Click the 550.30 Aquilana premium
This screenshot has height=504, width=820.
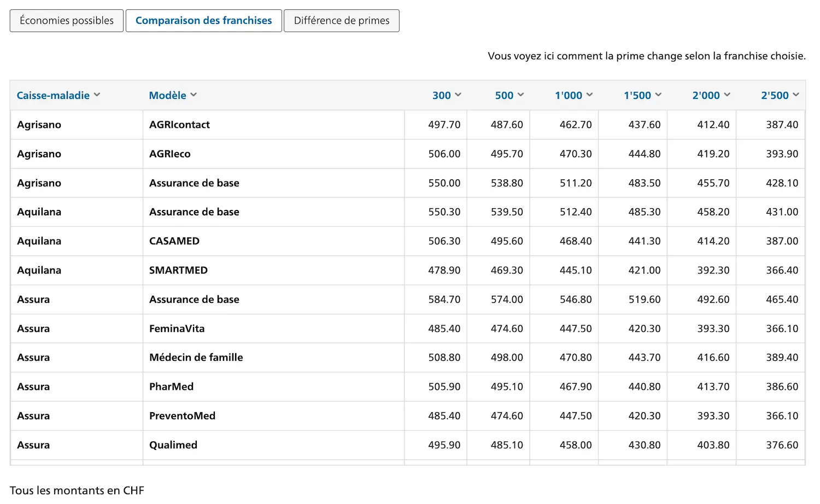coord(444,212)
